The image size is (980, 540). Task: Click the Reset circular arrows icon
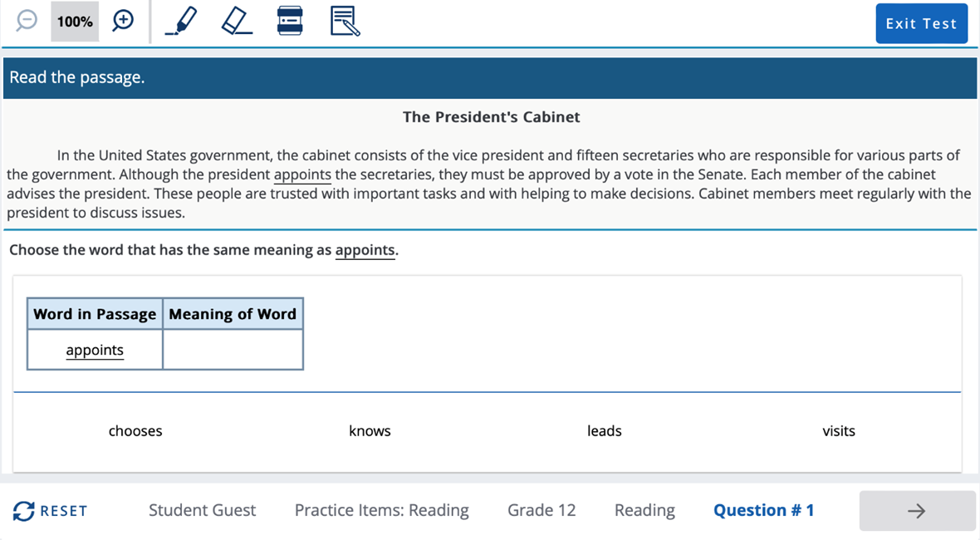tap(24, 511)
